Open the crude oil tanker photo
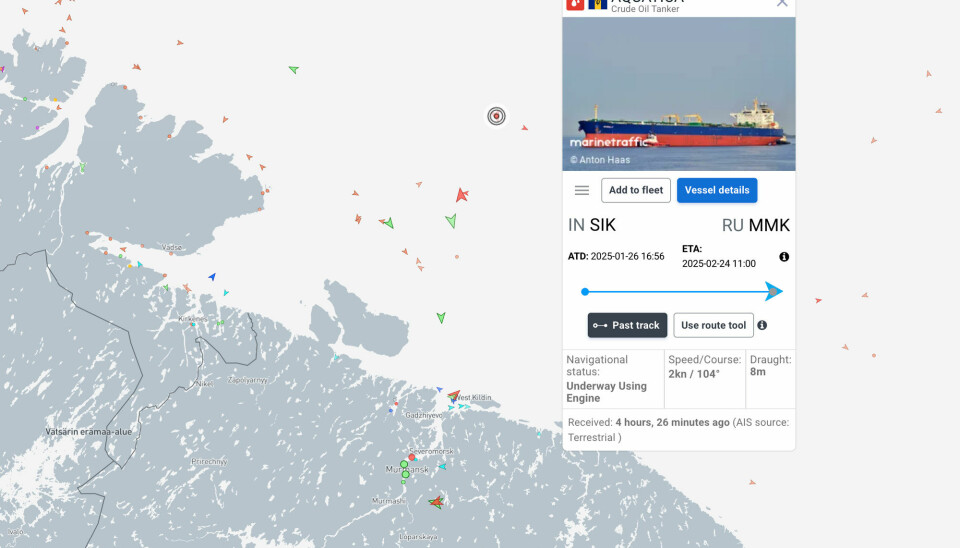Screen dimensions: 960x548 click(679, 94)
